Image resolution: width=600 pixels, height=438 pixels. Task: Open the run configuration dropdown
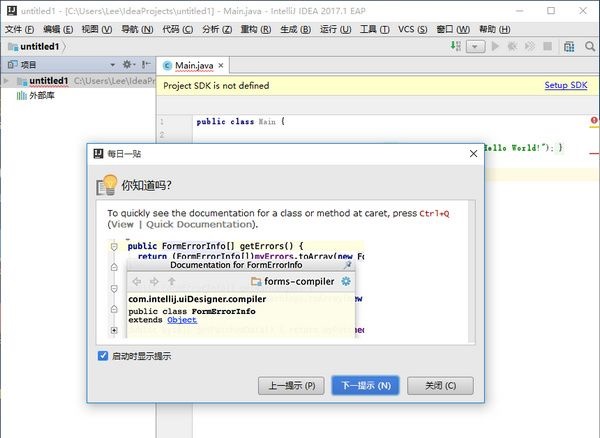tap(475, 47)
